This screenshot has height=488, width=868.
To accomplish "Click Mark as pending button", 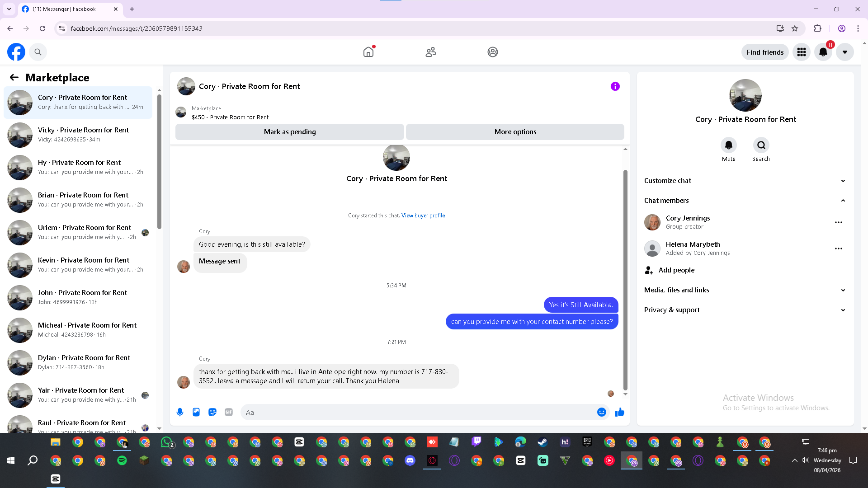I will [289, 132].
